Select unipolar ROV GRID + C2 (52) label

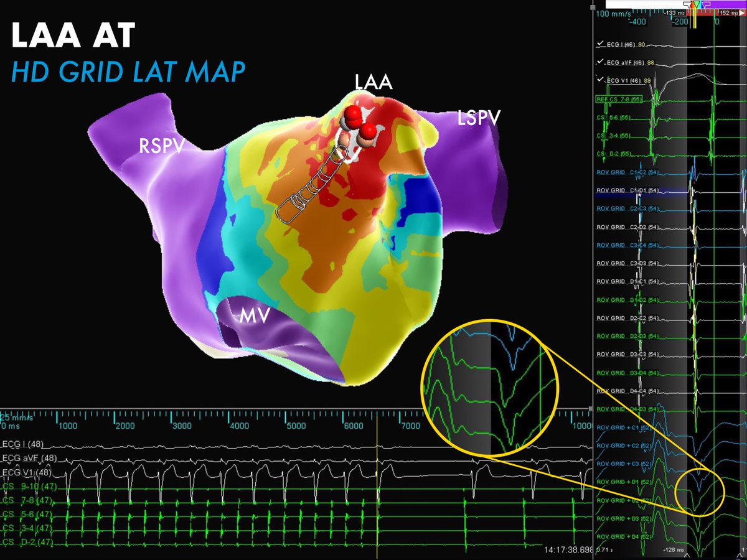click(x=625, y=446)
